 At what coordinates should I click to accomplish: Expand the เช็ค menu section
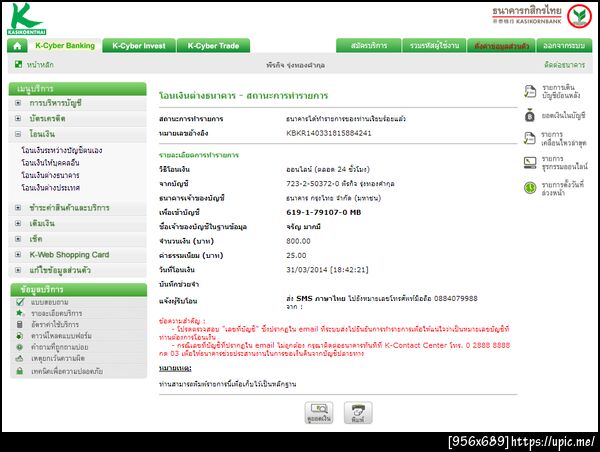click(x=18, y=239)
